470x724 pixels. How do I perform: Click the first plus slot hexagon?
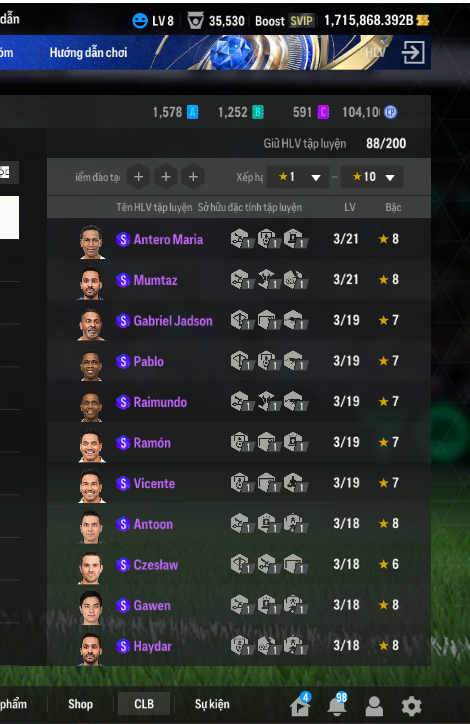click(x=139, y=177)
